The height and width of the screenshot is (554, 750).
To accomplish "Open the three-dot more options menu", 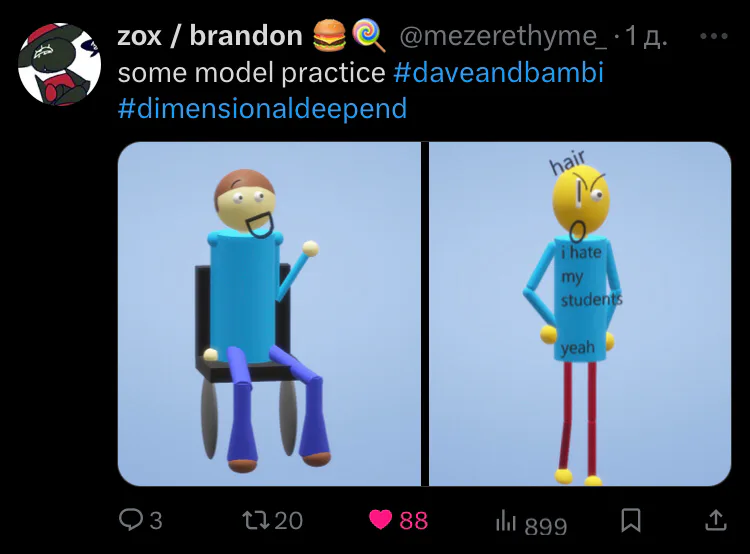I will [714, 36].
